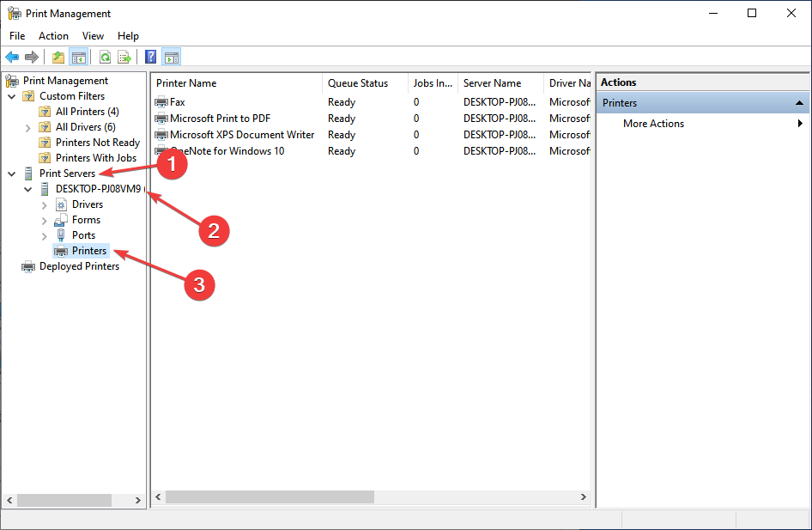
Task: Select Microsoft Print to PDF name text
Action: (220, 119)
